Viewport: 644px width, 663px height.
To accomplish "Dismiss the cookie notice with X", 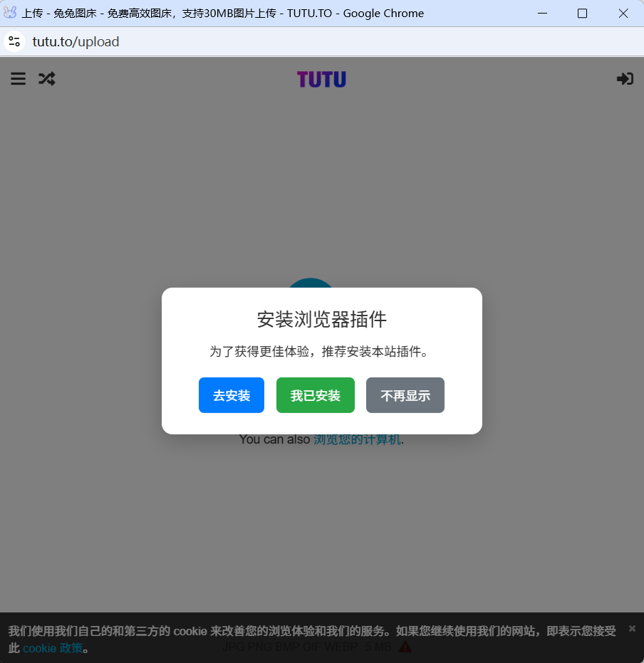I will pyautogui.click(x=632, y=628).
